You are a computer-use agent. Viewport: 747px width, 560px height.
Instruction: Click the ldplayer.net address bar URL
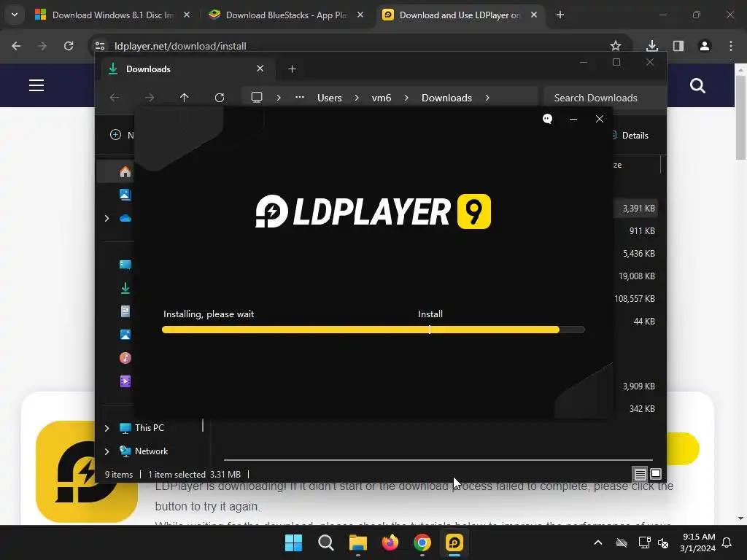click(x=181, y=46)
